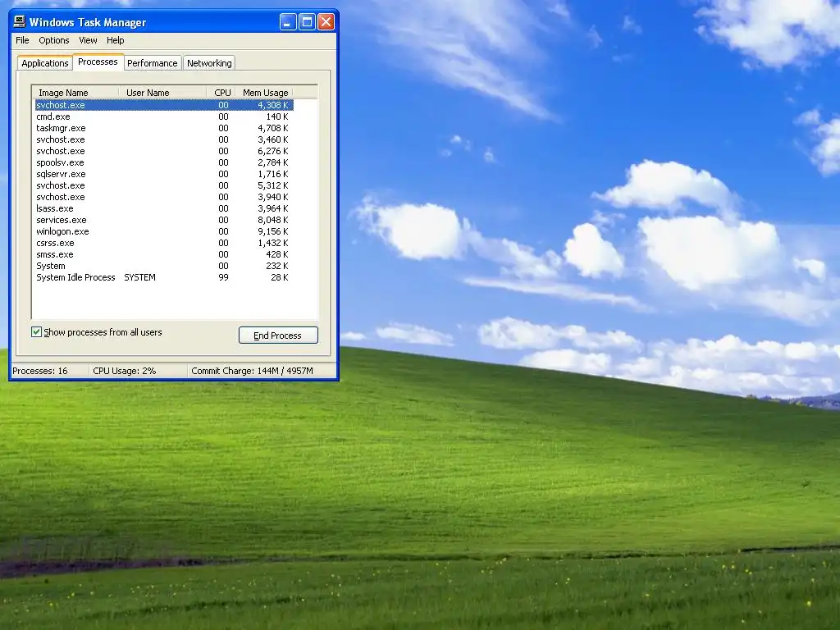Open the Options menu

53,40
